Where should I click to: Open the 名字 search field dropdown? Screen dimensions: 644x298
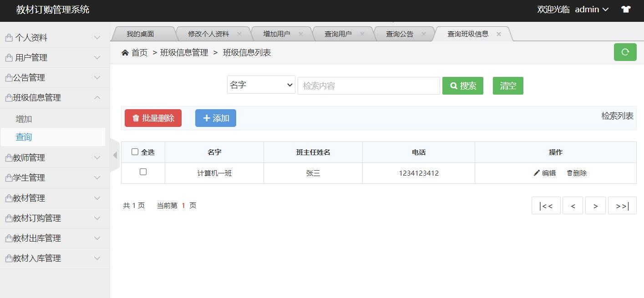coord(261,85)
